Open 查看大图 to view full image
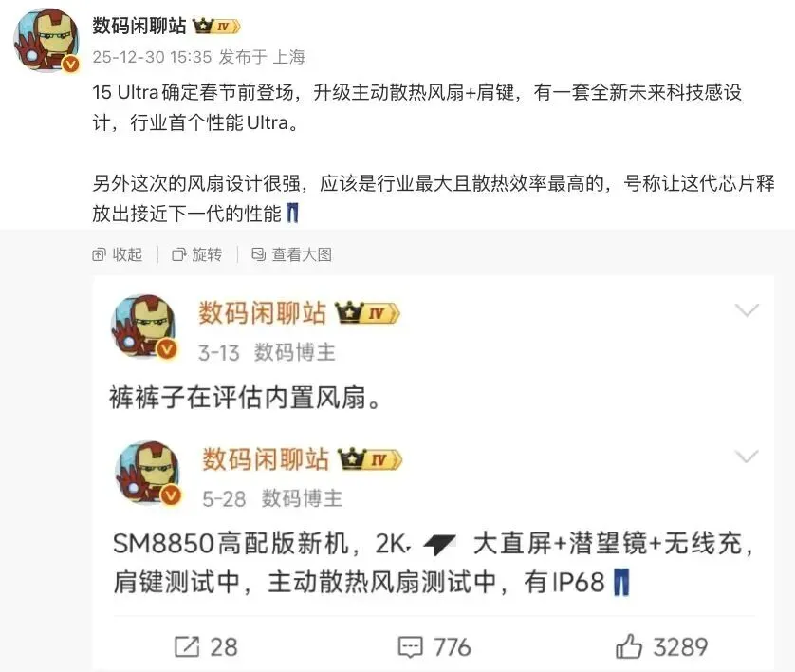The image size is (795, 672). tap(291, 254)
